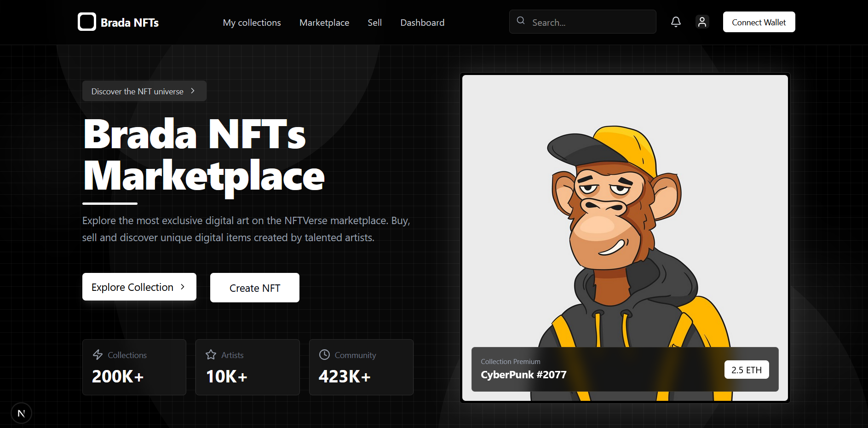
Task: Open the user profile icon
Action: click(x=702, y=22)
